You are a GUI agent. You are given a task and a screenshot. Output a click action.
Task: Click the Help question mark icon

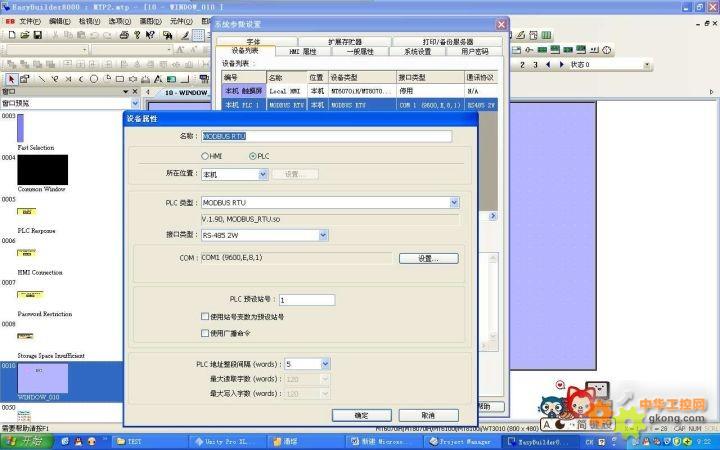(x=137, y=35)
